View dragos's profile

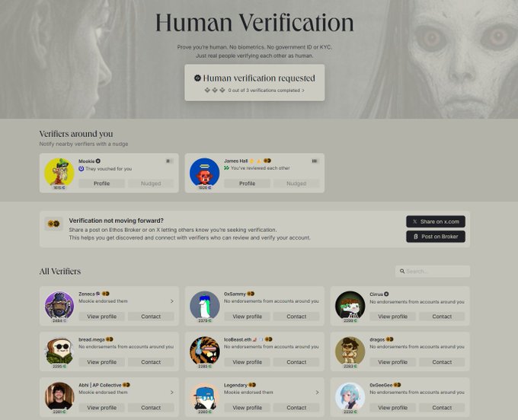pyautogui.click(x=392, y=362)
